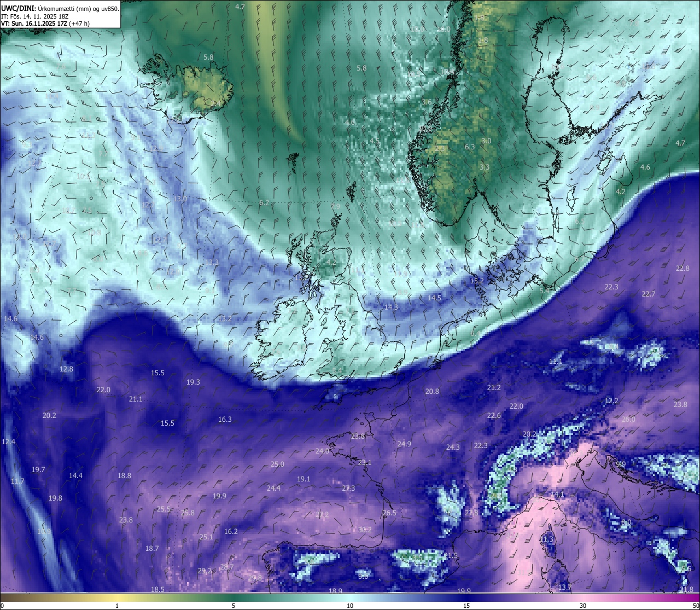Click the IT initialization time line 'Fös. 14. 11. 2025 18Z'
Viewport: 700px width, 610px height.
pyautogui.click(x=39, y=16)
